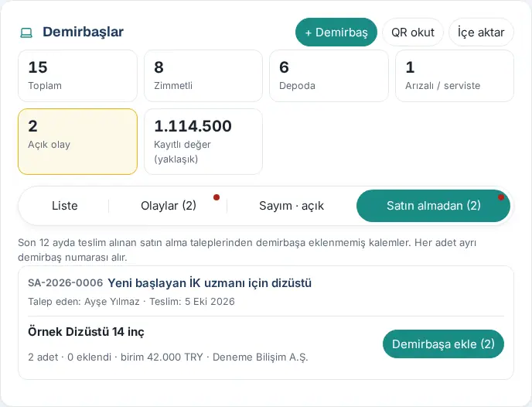The height and width of the screenshot is (407, 532).
Task: Click the item details line with Deneme Bilişim A.Ş.
Action: point(168,357)
